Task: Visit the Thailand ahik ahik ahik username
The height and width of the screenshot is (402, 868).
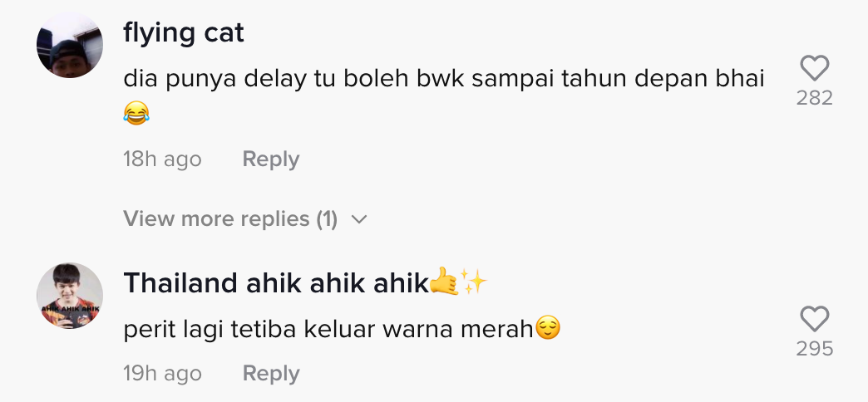Action: tap(276, 283)
